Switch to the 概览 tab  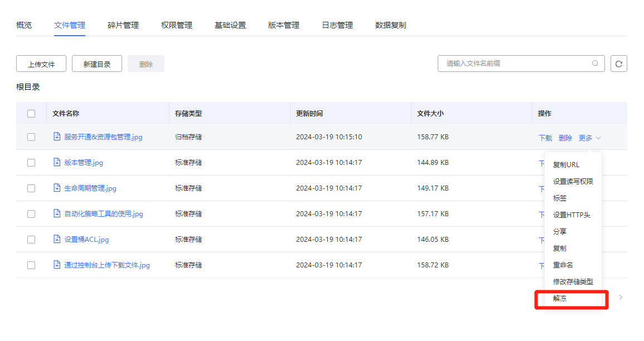24,25
